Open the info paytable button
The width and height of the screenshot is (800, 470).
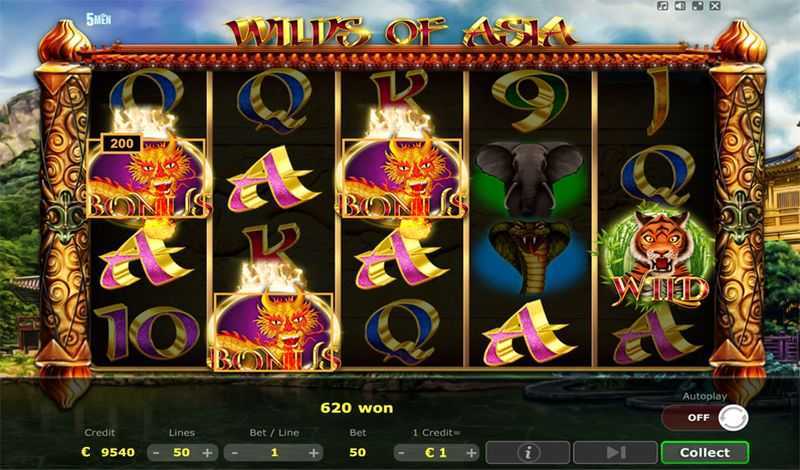[528, 452]
